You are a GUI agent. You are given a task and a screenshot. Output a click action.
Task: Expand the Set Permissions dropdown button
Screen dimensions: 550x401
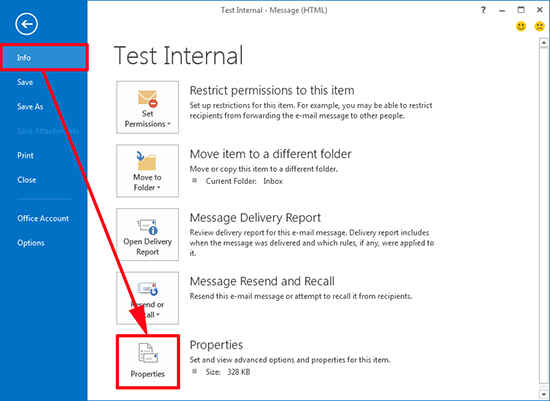[147, 107]
